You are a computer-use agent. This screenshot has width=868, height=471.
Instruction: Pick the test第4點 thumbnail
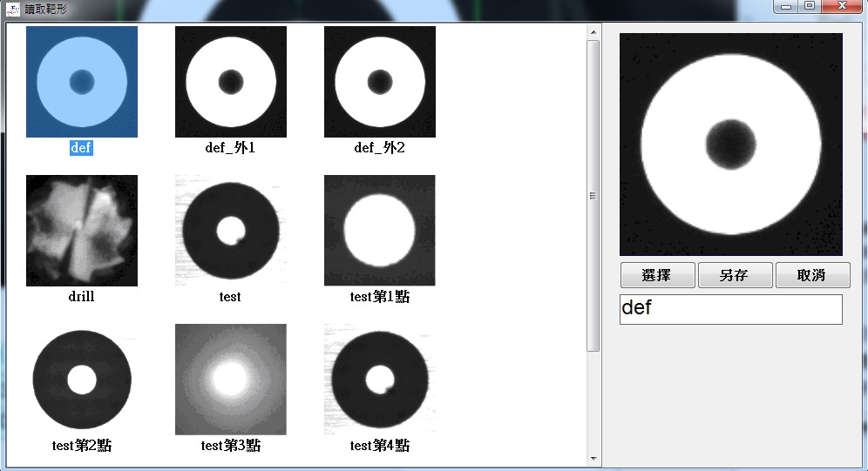(380, 380)
